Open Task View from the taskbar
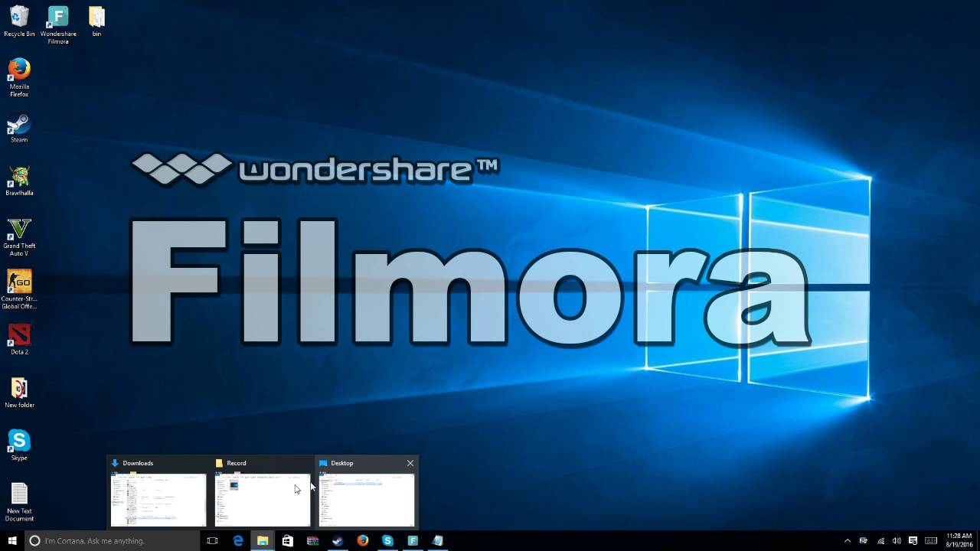Viewport: 980px width, 551px height. point(212,540)
